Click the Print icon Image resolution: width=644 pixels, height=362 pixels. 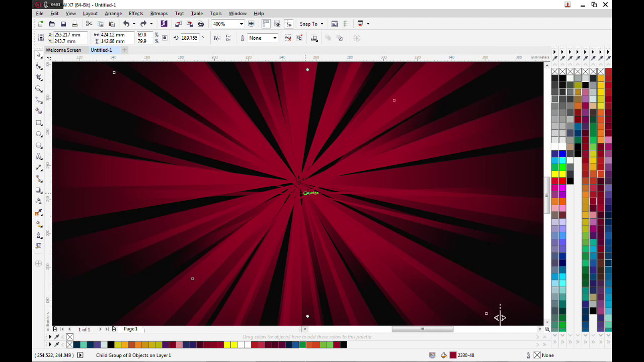click(x=74, y=24)
